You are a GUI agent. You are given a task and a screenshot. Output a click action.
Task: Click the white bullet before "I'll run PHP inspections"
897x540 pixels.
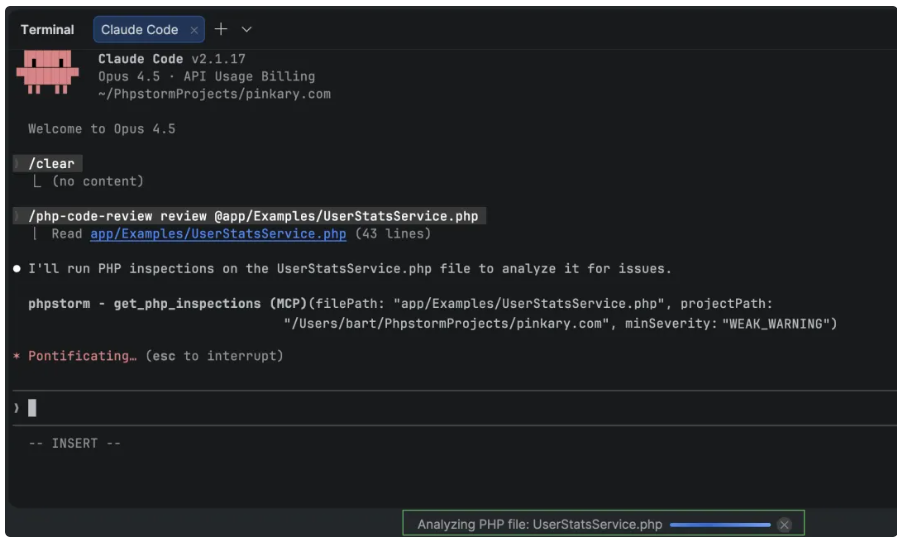(x=17, y=270)
